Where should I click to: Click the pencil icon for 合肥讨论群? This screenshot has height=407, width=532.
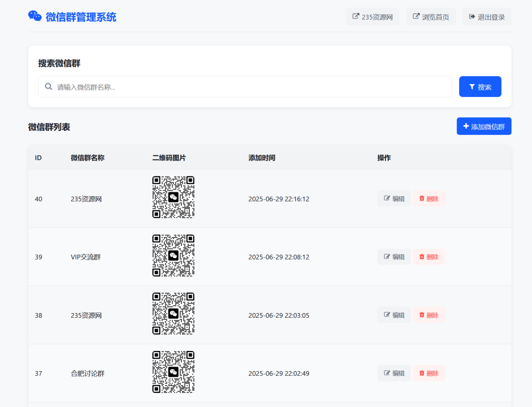[386, 373]
